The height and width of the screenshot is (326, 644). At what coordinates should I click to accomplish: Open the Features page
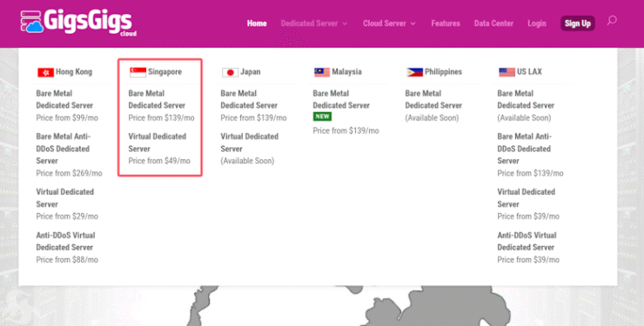(x=446, y=23)
